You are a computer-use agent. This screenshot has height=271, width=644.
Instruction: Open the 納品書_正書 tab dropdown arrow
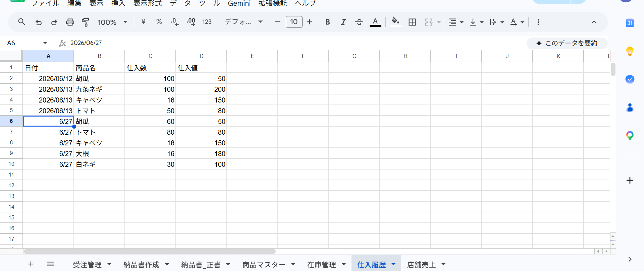coord(228,264)
